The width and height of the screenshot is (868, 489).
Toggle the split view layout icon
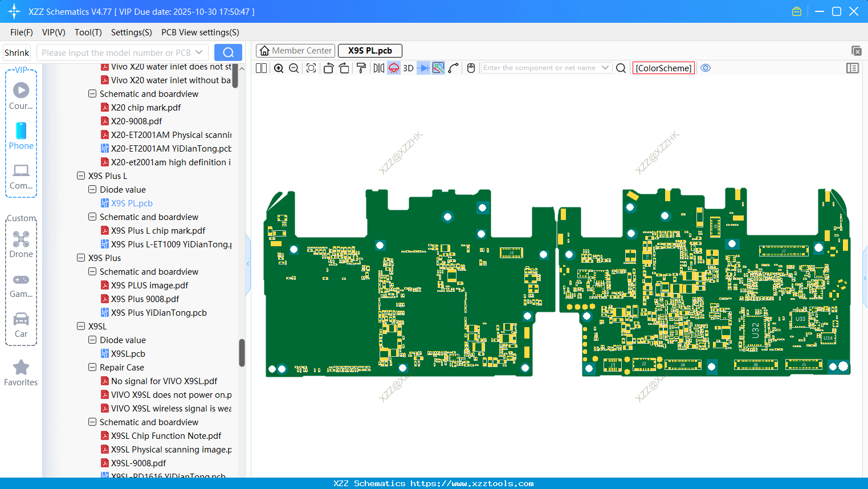pos(261,68)
